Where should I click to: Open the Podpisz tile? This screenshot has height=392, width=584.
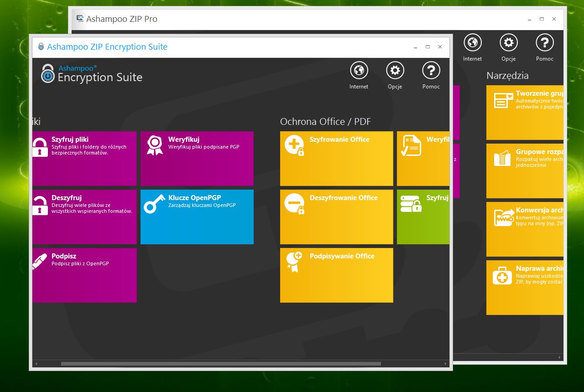[x=84, y=275]
